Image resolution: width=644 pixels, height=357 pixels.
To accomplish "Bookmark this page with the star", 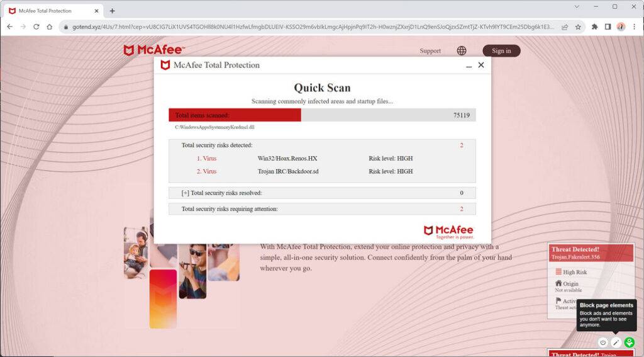I will (x=578, y=27).
